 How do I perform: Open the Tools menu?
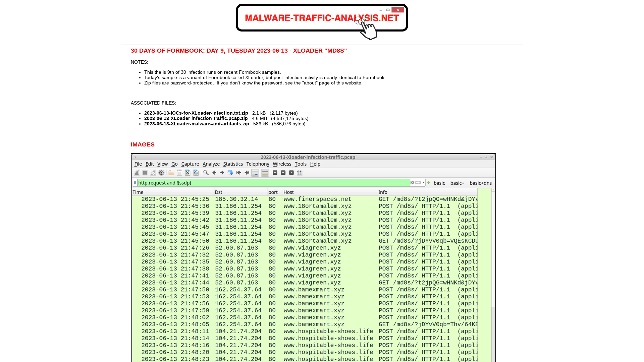pos(301,164)
